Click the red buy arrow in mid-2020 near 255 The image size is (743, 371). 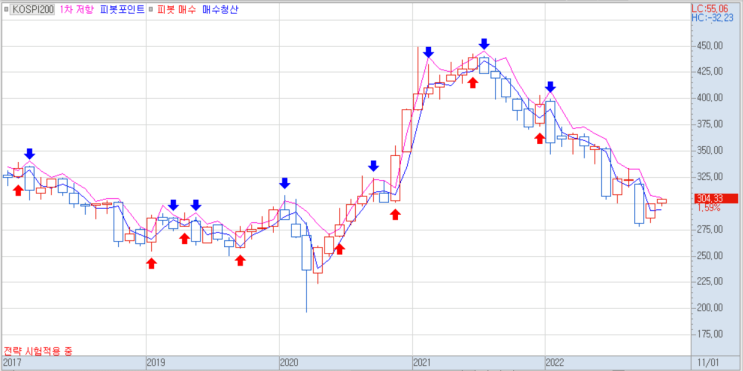[x=339, y=249]
